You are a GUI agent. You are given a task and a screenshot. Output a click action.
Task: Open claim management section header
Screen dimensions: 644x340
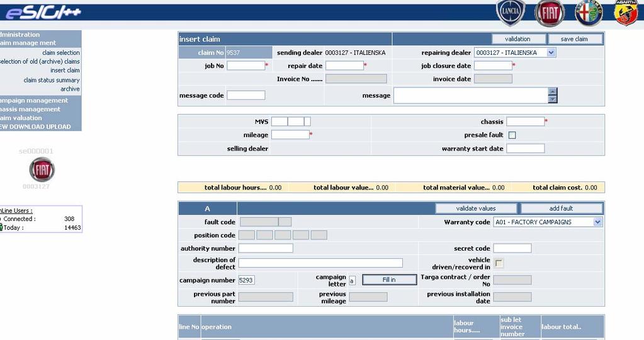[28, 43]
